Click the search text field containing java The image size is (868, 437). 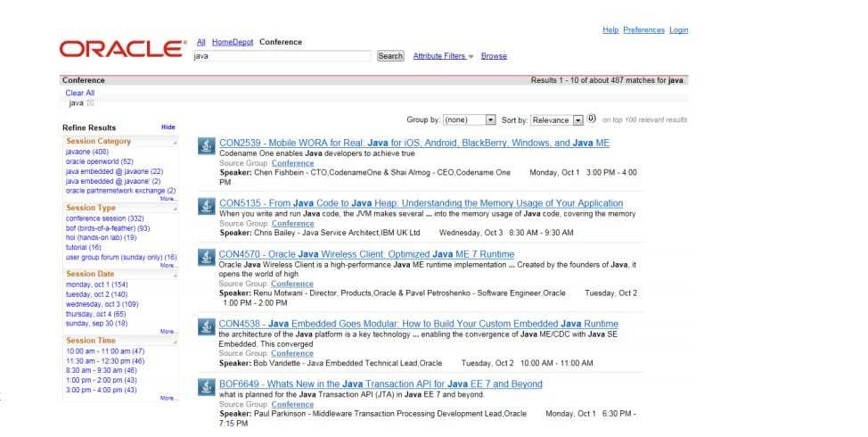282,56
